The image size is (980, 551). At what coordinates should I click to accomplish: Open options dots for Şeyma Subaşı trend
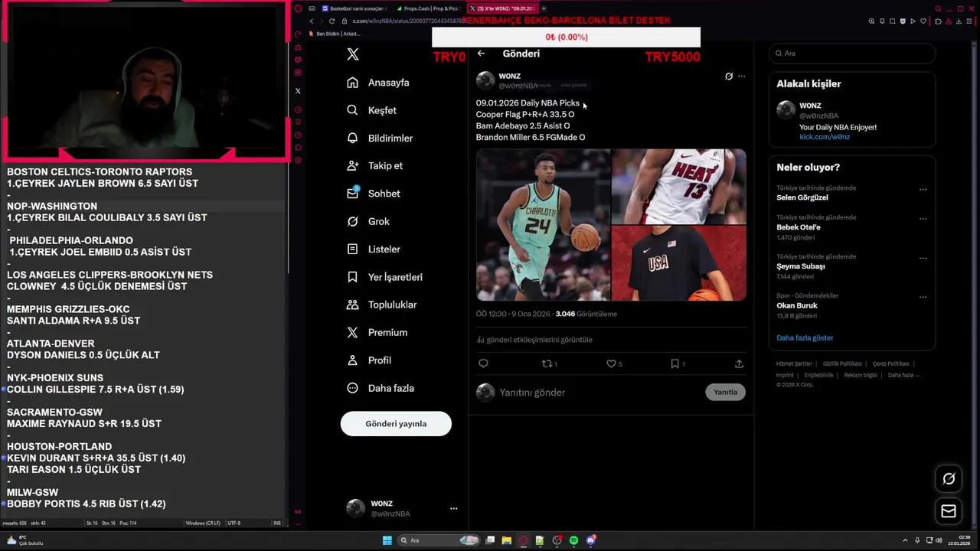coord(923,258)
